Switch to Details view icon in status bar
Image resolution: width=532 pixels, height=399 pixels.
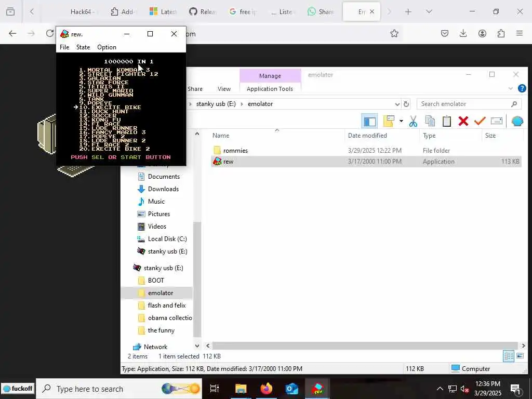[509, 356]
